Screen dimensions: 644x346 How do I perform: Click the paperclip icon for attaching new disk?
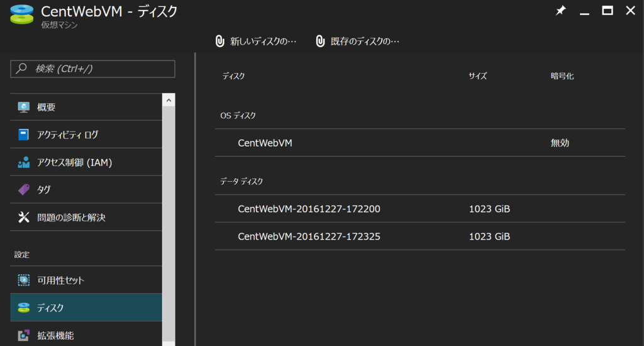(x=220, y=41)
